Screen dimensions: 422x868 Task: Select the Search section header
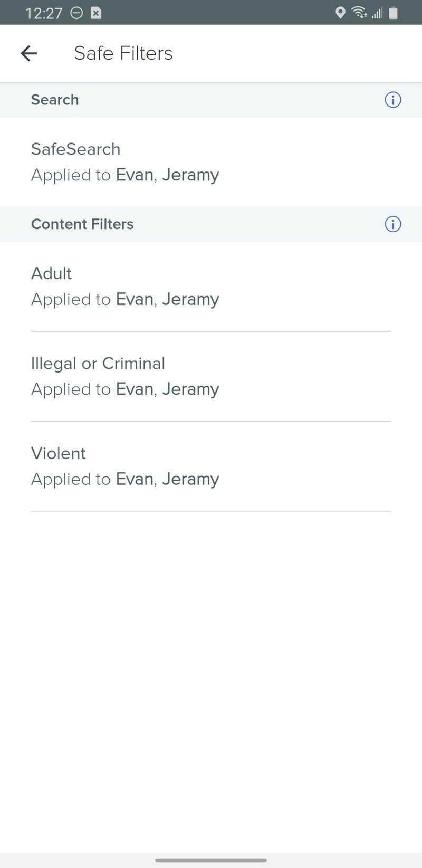point(55,100)
